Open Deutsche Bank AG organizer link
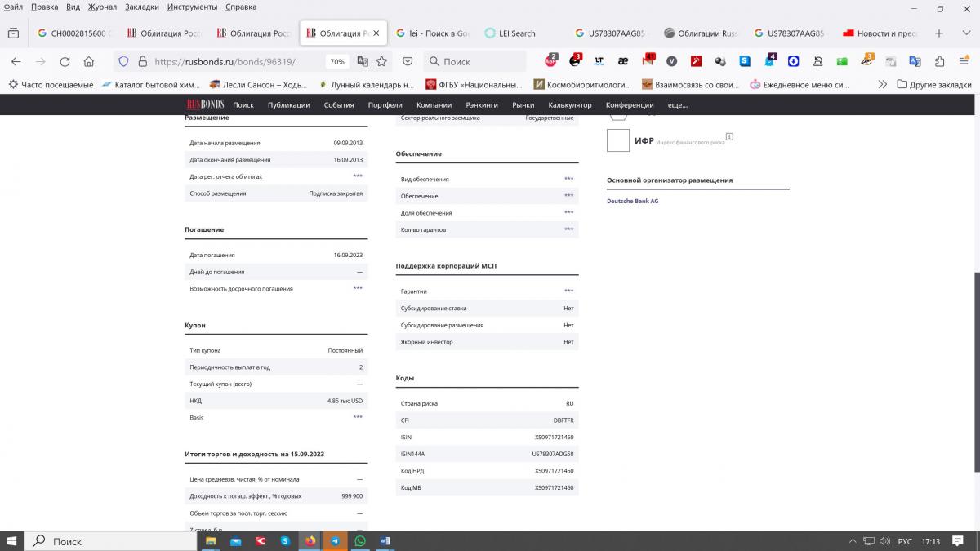Screen dimensions: 980x551 click(x=632, y=201)
